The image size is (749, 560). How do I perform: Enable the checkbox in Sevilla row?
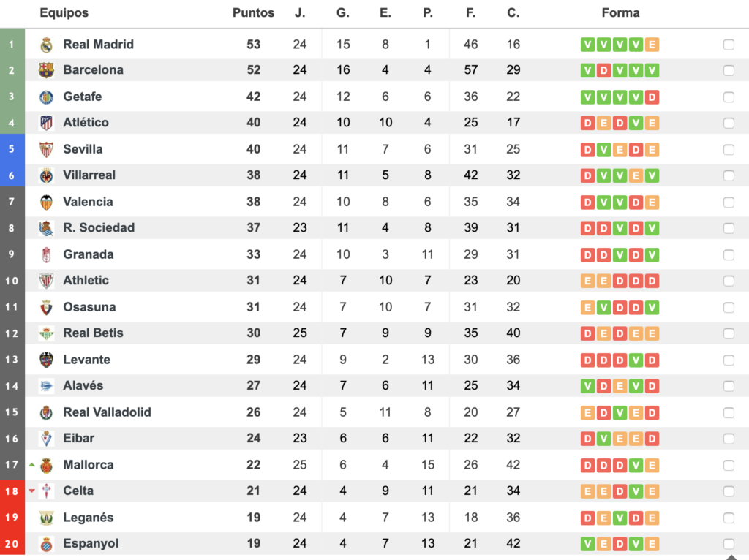point(729,149)
